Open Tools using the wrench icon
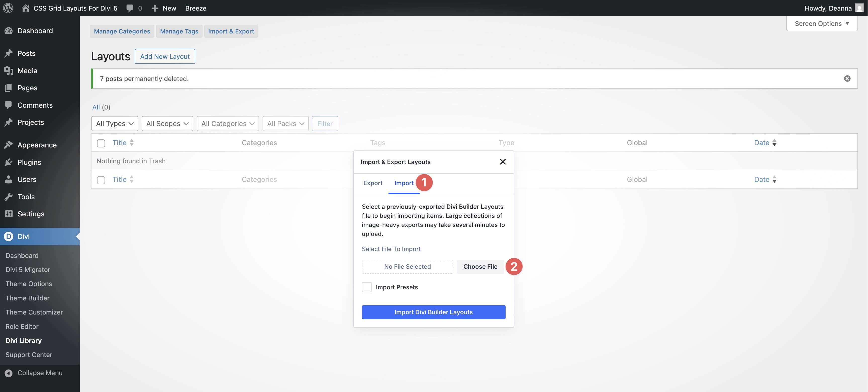The height and width of the screenshot is (392, 868). tap(9, 197)
